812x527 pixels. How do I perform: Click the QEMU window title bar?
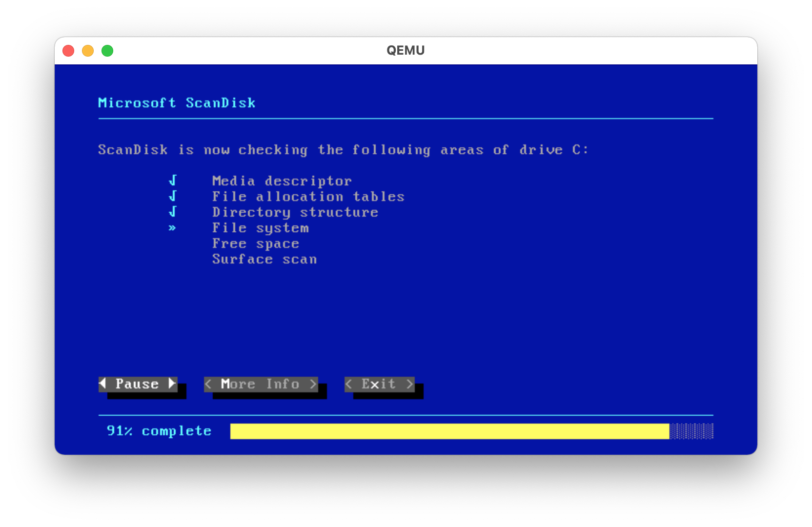(405, 51)
